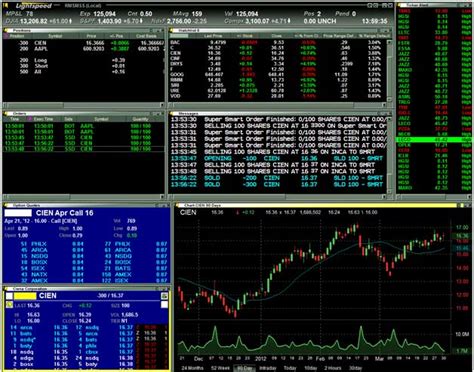The width and height of the screenshot is (474, 372).
Task: Sort Orders by Exec Time column header
Action: 43,119
